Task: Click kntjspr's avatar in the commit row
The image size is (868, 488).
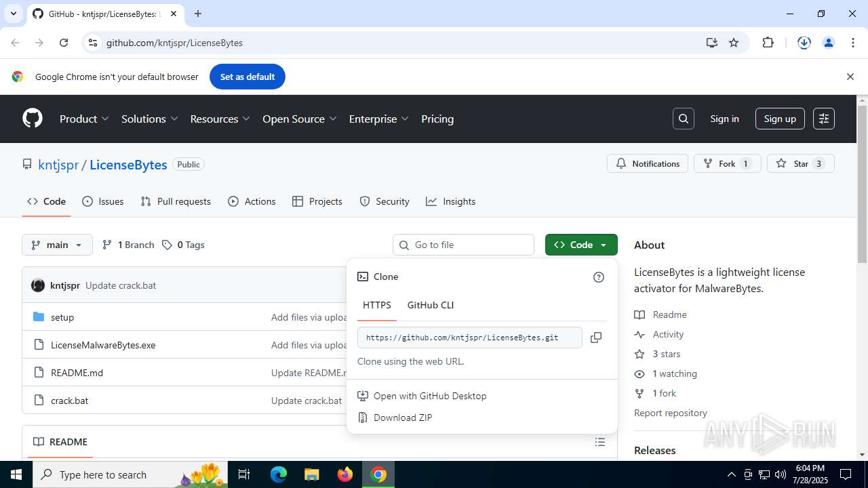Action: pyautogui.click(x=38, y=285)
